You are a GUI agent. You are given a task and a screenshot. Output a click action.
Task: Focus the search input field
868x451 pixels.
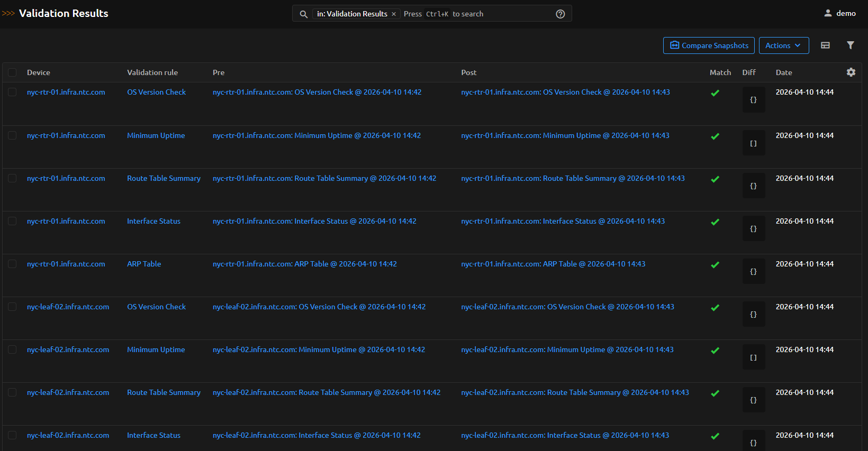(476, 14)
